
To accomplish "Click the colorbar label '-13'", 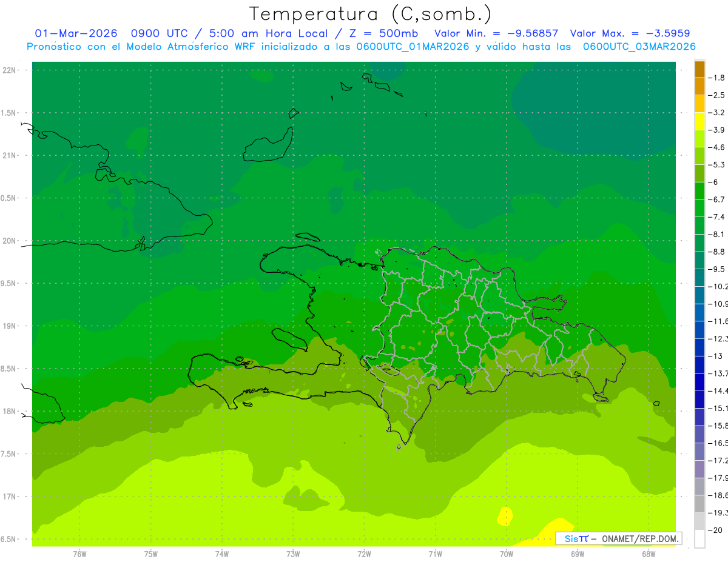I will 716,356.
